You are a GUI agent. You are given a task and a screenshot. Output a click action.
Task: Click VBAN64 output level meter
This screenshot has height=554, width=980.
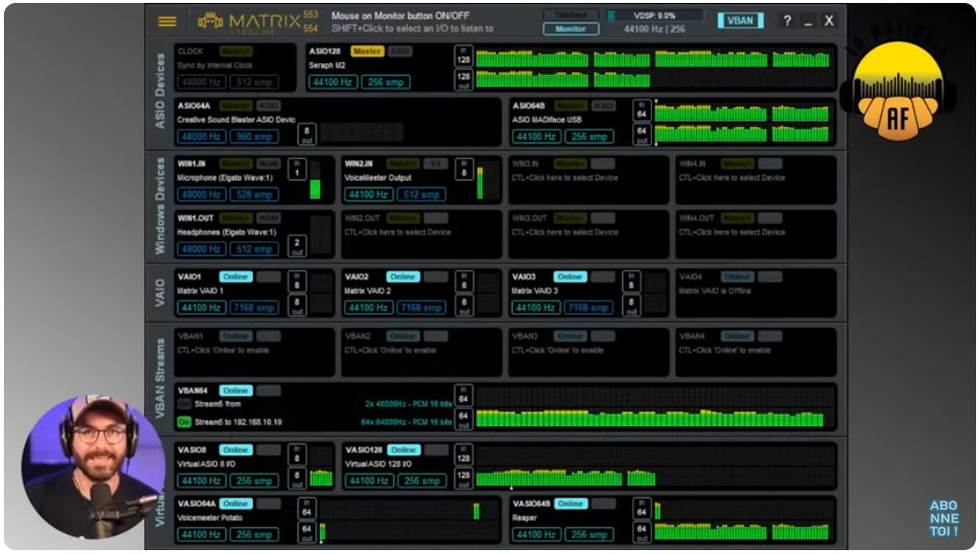pyautogui.click(x=654, y=419)
